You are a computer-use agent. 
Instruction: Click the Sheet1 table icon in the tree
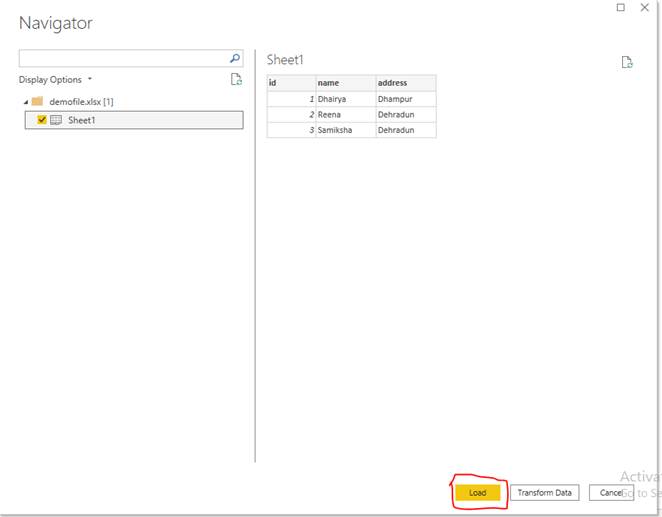coord(56,120)
